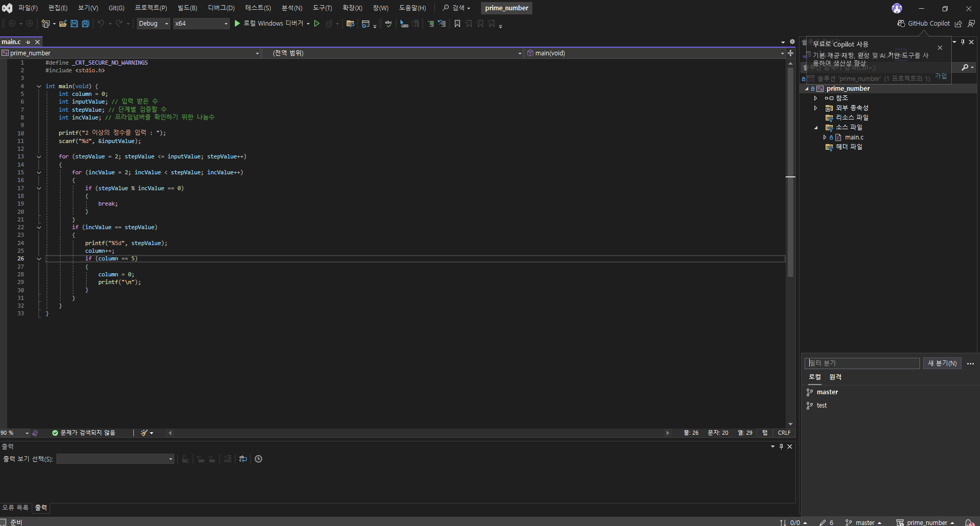Viewport: 980px width, 526px height.
Task: Click the 가입 link in Copilot popup
Action: click(x=941, y=76)
